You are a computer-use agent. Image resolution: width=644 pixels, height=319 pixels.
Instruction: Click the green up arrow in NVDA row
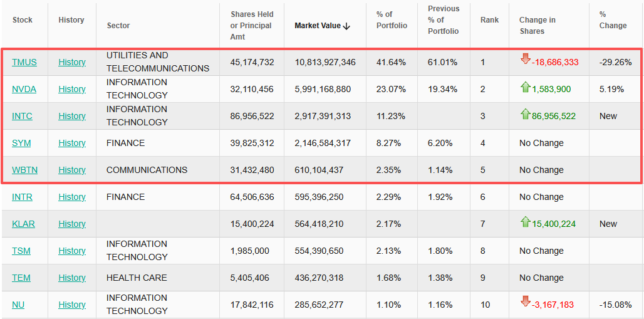[x=525, y=88]
